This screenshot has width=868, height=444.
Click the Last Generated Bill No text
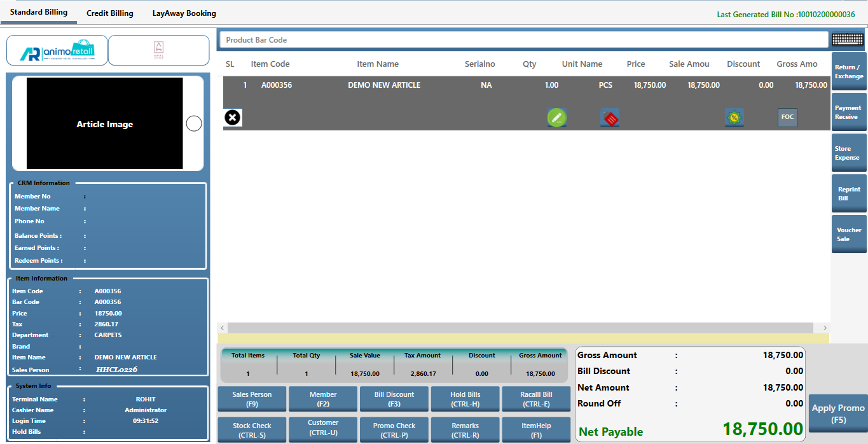(x=786, y=14)
